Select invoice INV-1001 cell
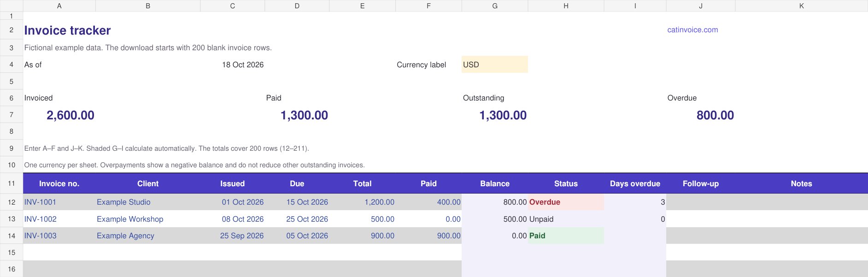The height and width of the screenshot is (277, 868). (x=59, y=202)
